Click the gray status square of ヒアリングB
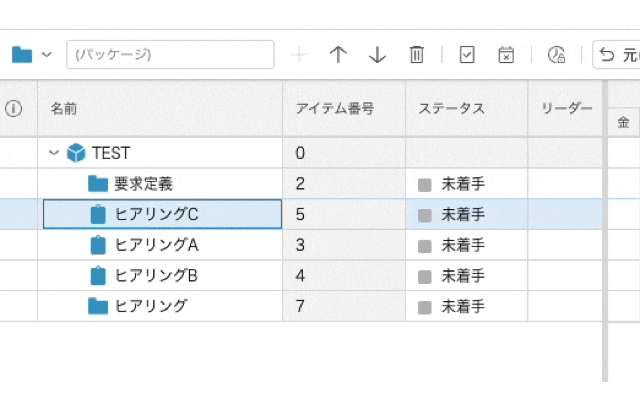Viewport: 640px width, 400px height. [424, 277]
